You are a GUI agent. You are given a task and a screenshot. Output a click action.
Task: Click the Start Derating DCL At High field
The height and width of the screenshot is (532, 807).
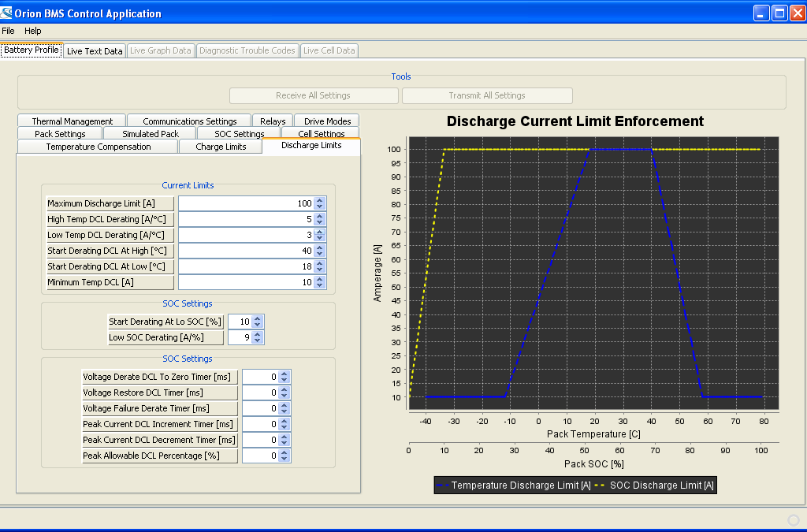(246, 251)
